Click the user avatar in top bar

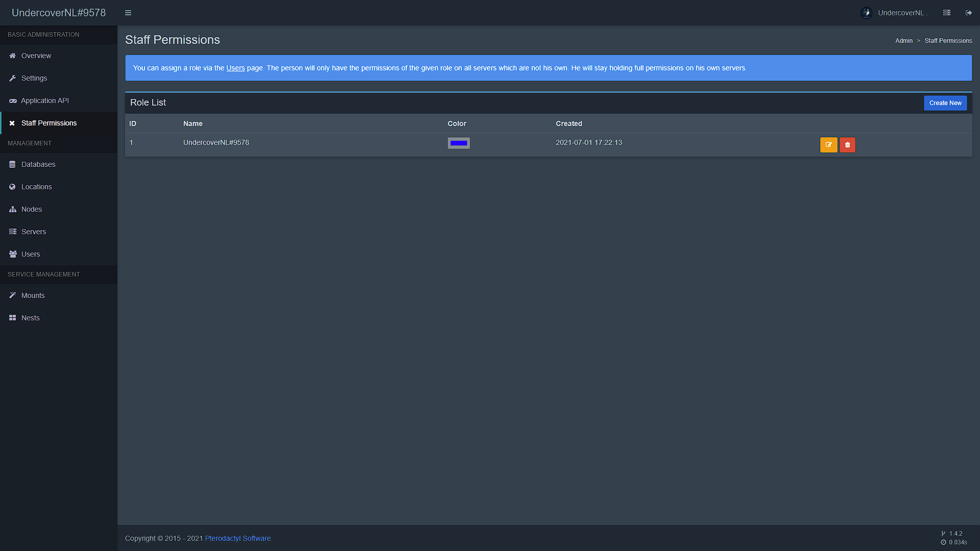point(866,13)
